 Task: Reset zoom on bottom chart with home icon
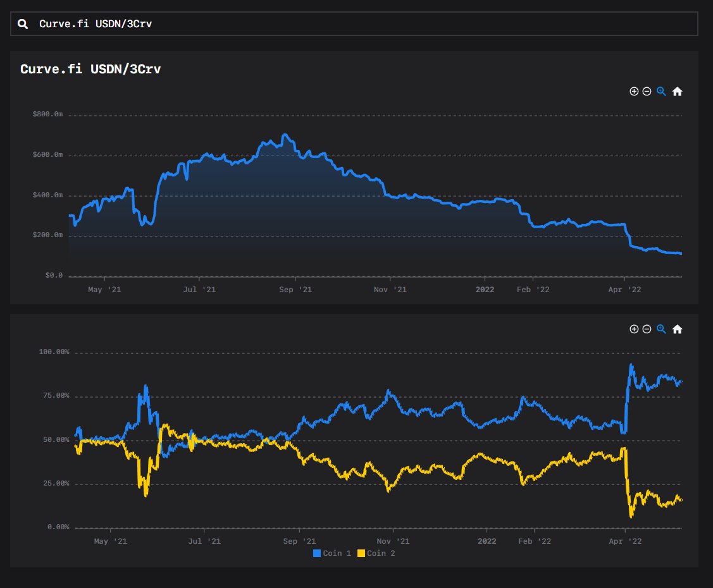click(x=677, y=329)
